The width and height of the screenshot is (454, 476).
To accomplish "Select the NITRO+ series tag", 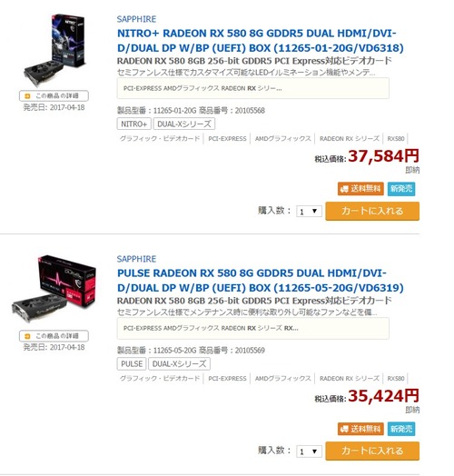I will coord(133,124).
